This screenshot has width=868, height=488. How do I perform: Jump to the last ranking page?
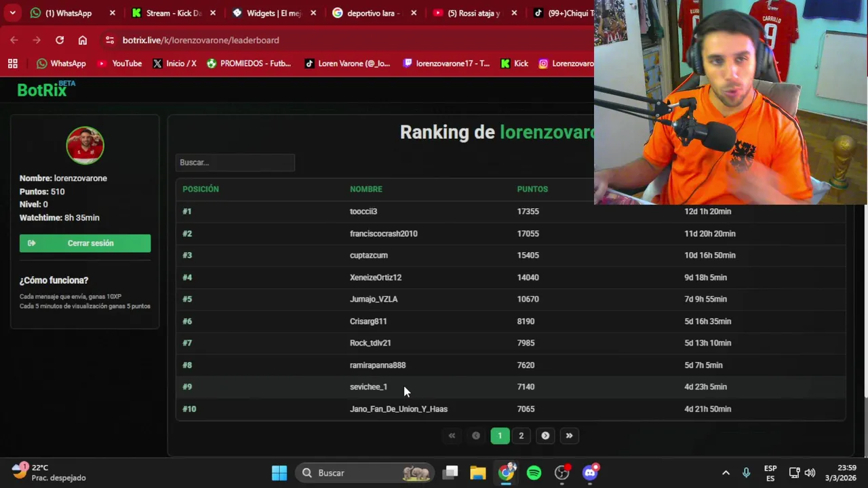tap(570, 436)
